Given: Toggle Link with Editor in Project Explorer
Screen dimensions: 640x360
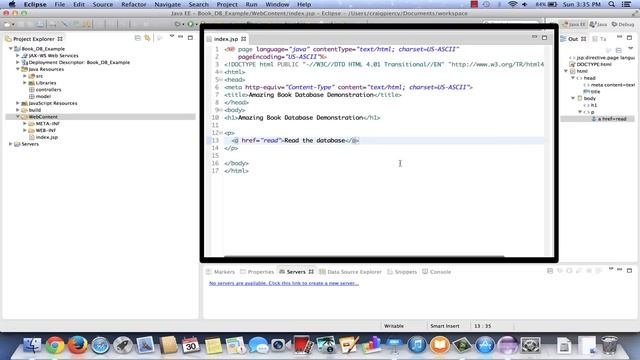Looking at the screenshot, I should coord(147,38).
